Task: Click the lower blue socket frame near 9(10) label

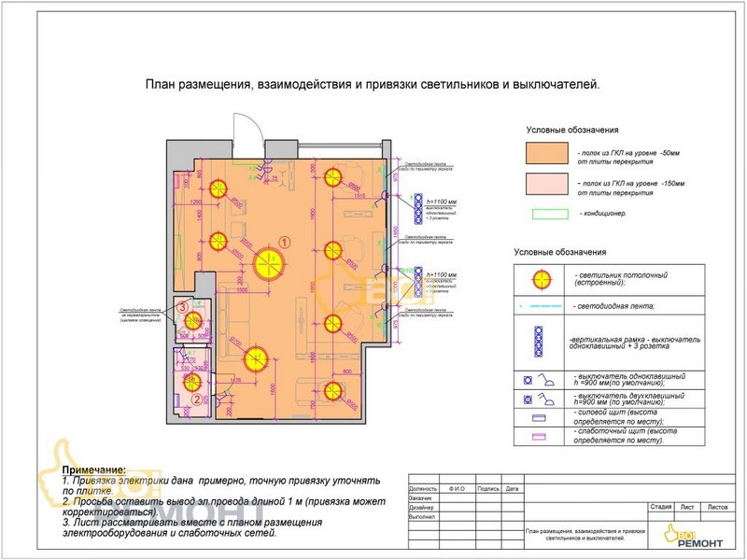Action: click(x=417, y=282)
